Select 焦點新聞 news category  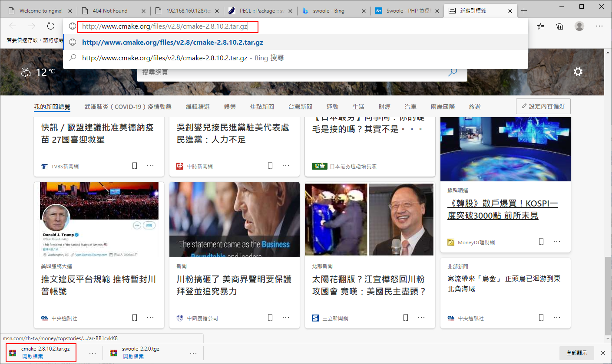pos(262,107)
